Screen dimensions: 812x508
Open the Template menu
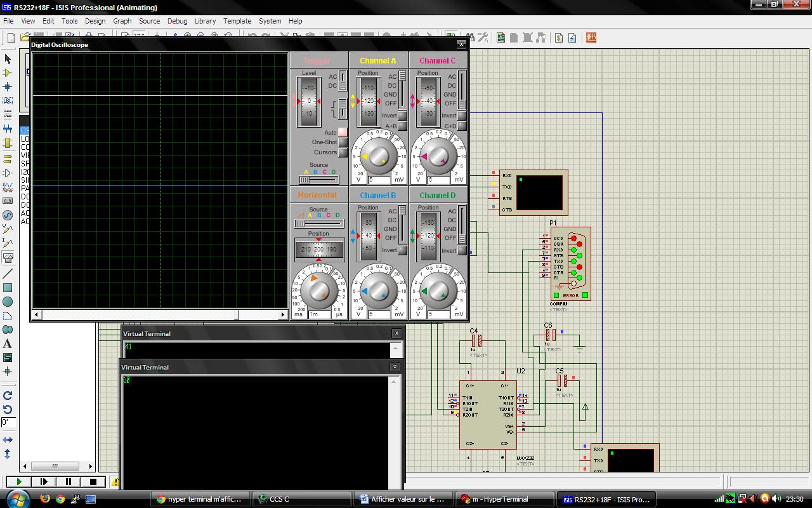(x=237, y=21)
